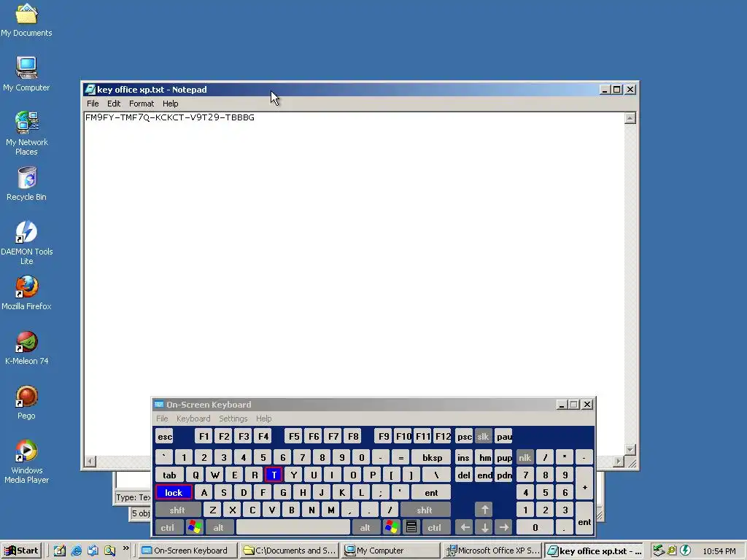
Task: Click the del key on keyboard
Action: click(464, 475)
